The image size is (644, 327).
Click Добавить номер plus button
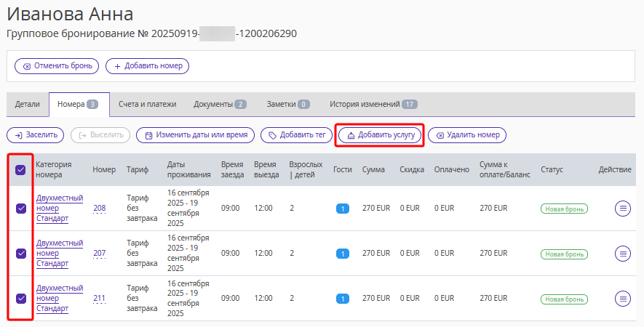click(x=147, y=66)
